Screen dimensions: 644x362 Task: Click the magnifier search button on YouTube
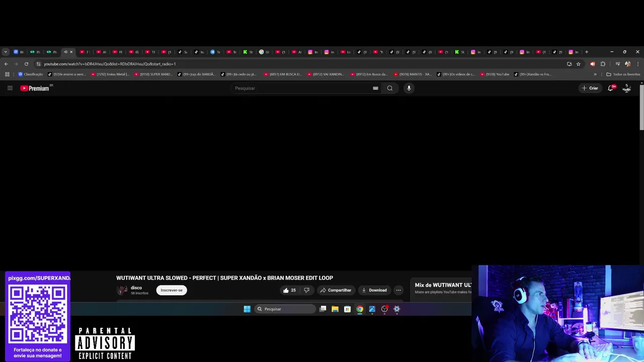[390, 88]
